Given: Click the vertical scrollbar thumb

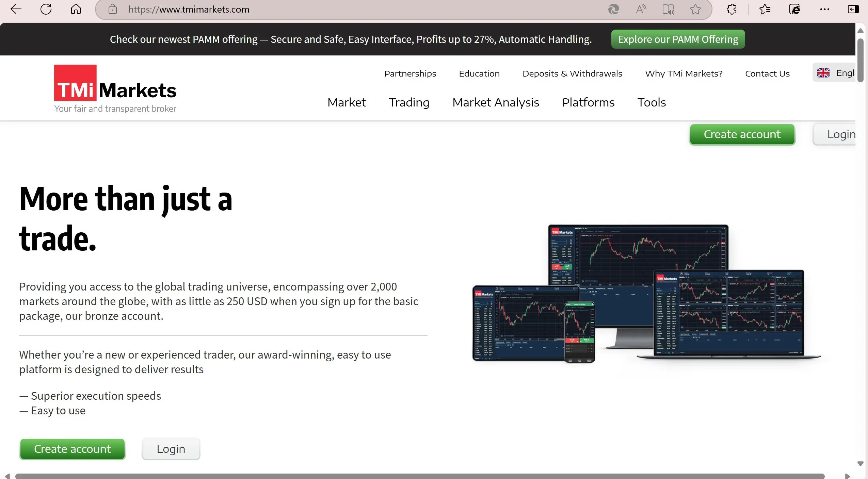Looking at the screenshot, I should (x=861, y=60).
